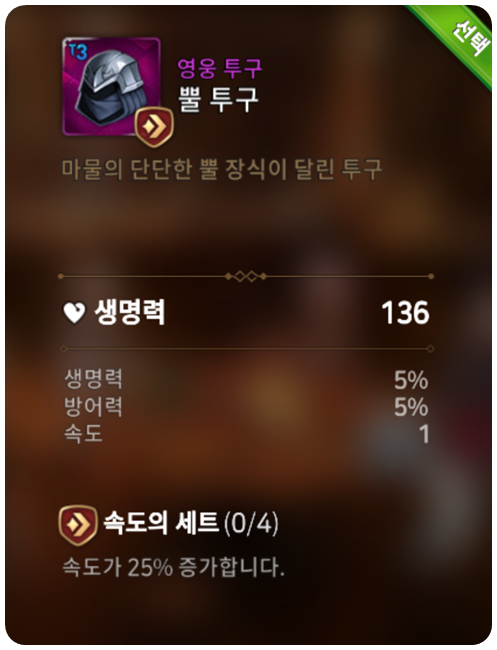Image resolution: width=497 pixels, height=650 pixels.
Task: Click the 속도 1 substat row
Action: click(246, 434)
